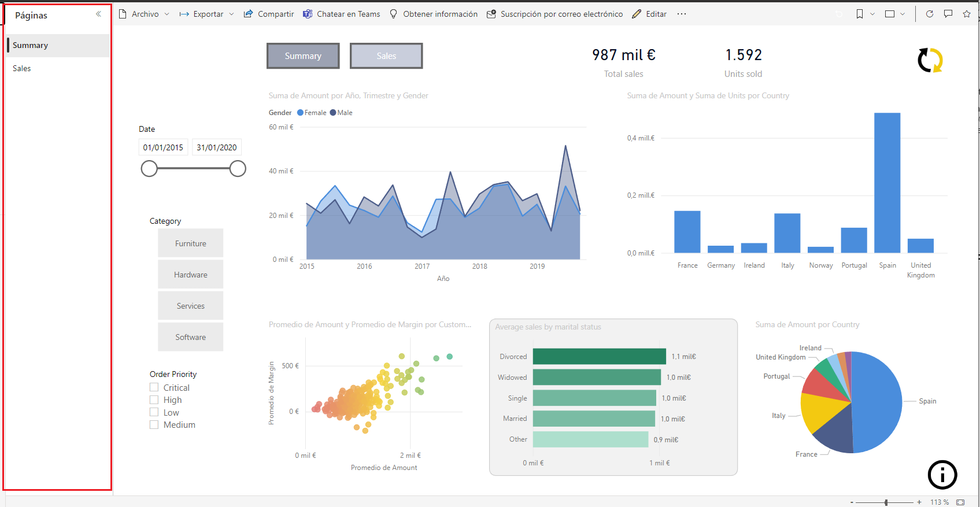
Task: Click the refresh icon in top toolbar
Action: point(930,14)
